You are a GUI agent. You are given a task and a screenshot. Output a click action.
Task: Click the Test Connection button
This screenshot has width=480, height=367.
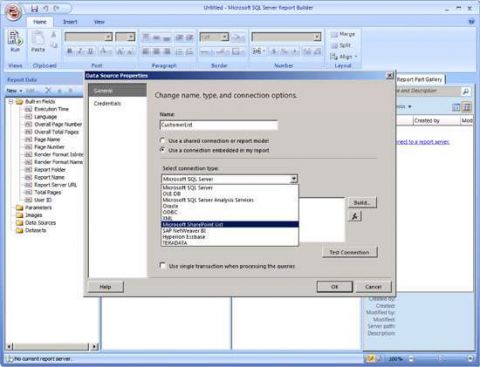(349, 252)
